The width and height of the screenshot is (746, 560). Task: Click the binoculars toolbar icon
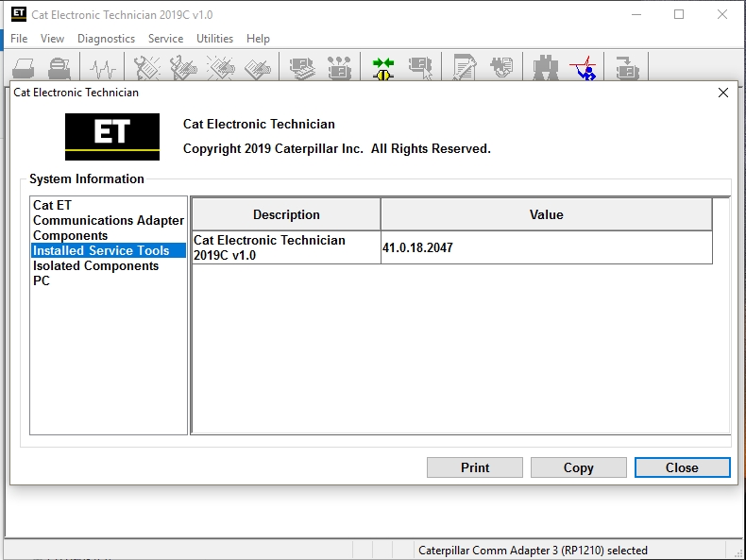[546, 68]
